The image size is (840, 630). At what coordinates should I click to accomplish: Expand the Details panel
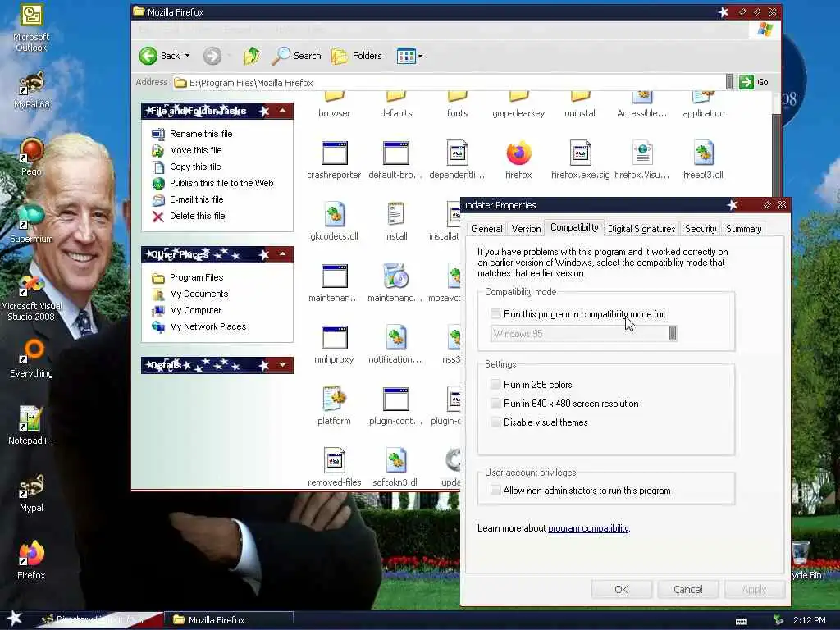(x=282, y=365)
